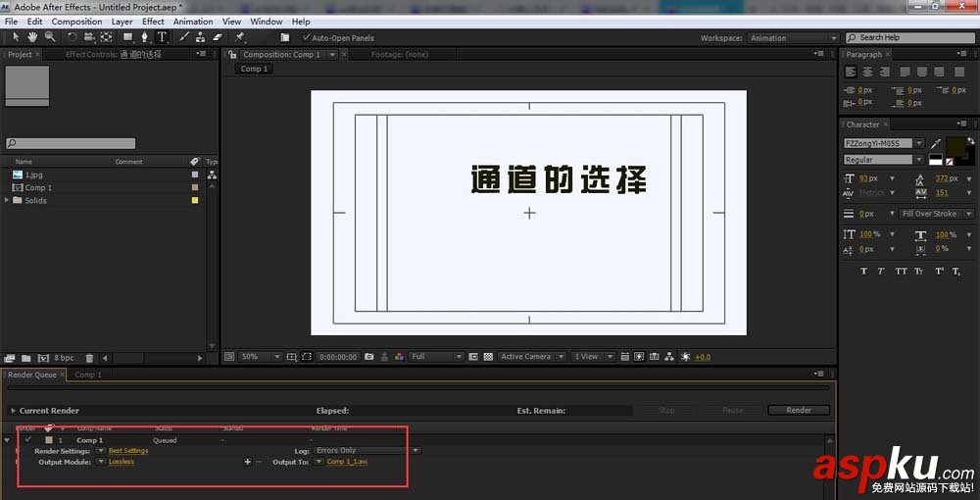Open Log Errors Only dropdown

[x=367, y=450]
